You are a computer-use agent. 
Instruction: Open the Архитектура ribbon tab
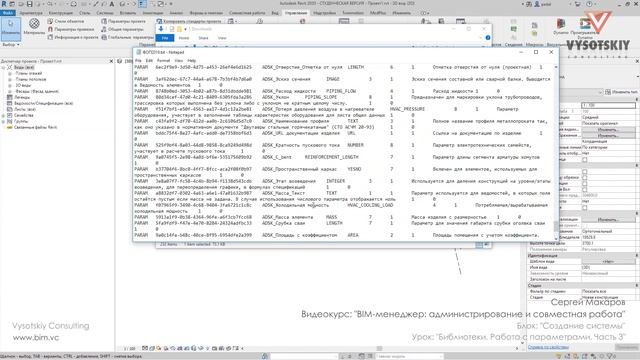click(31, 13)
